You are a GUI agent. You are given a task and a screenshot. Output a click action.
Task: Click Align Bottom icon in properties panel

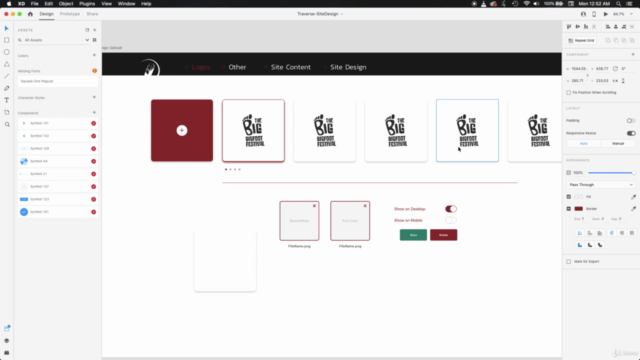pyautogui.click(x=586, y=27)
